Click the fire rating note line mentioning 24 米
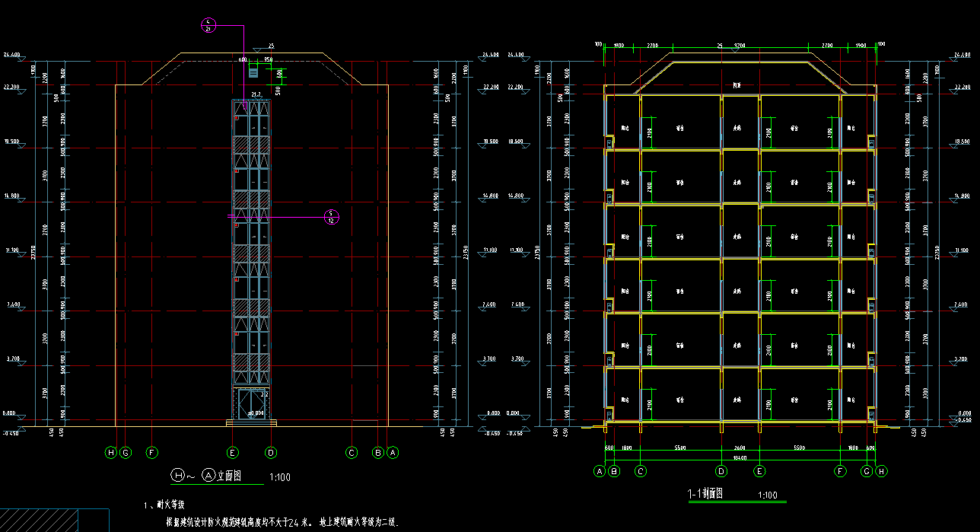 tap(282, 523)
